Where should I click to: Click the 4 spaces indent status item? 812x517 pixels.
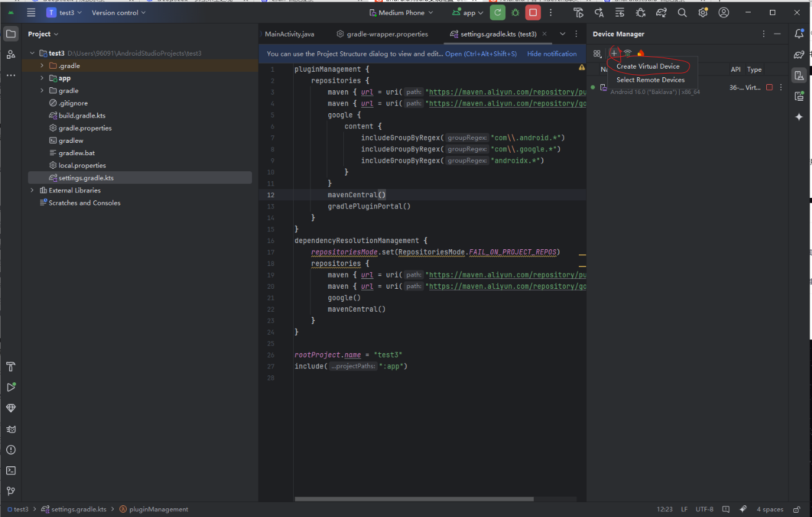(770, 510)
